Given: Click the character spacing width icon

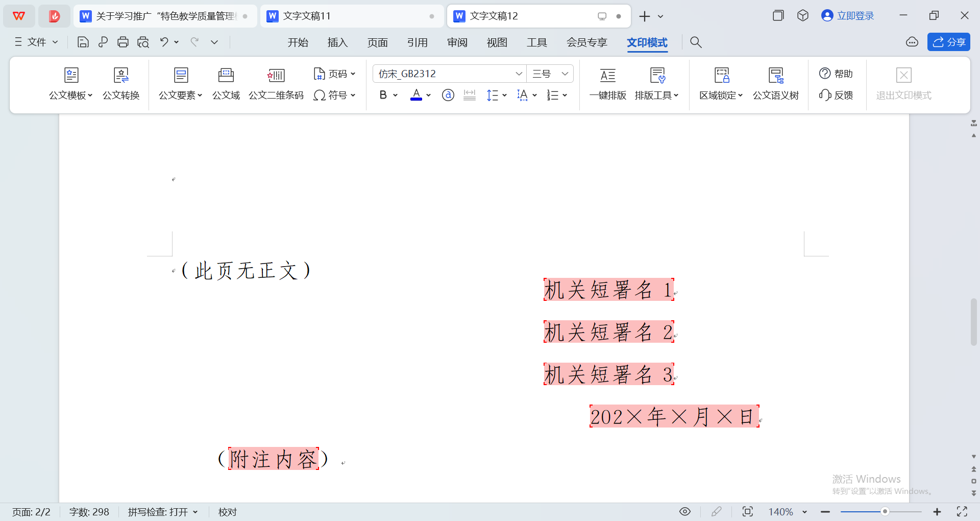Looking at the screenshot, I should tap(470, 96).
